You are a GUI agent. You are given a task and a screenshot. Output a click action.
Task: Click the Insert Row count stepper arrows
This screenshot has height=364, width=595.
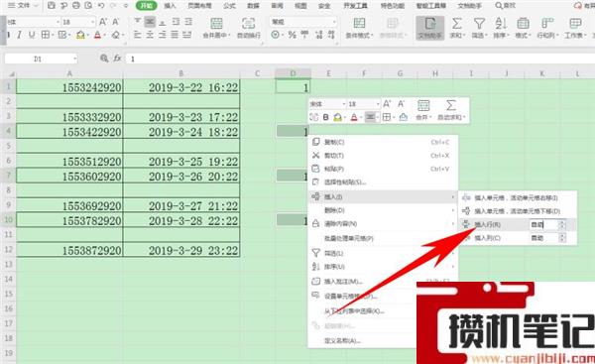(562, 225)
